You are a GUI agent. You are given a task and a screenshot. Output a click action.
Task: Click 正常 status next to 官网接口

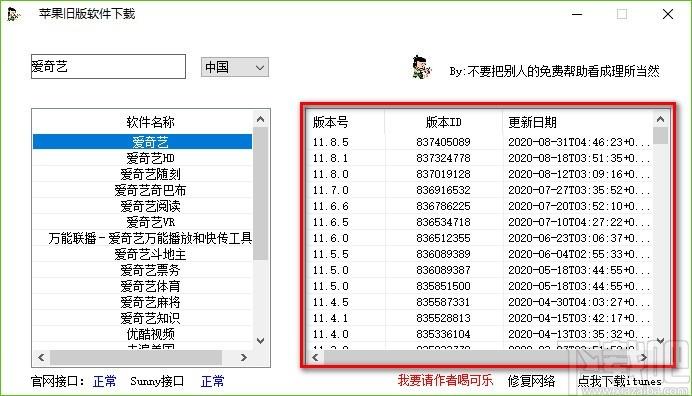click(105, 381)
